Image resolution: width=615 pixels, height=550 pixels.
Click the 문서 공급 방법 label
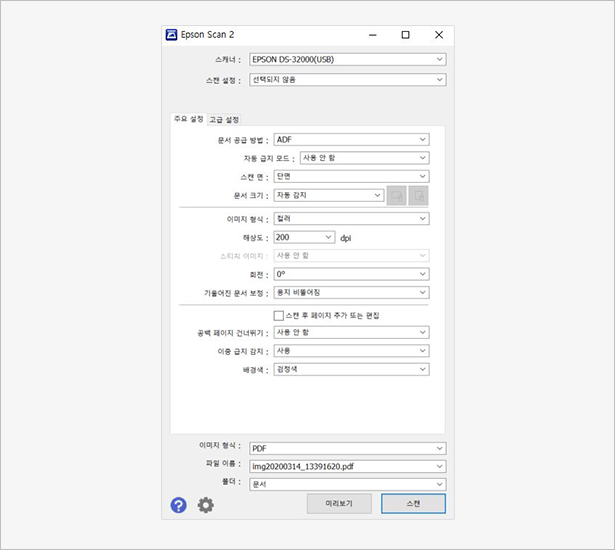(243, 140)
